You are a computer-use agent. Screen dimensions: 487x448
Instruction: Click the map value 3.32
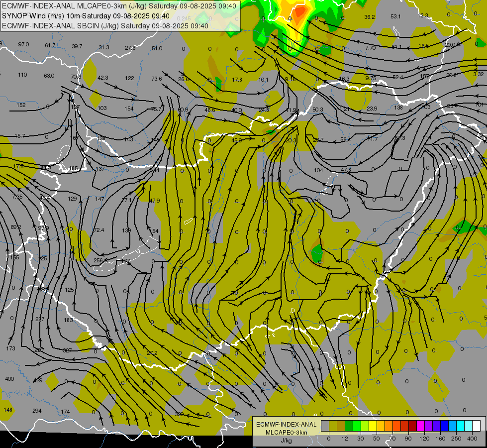(x=479, y=74)
